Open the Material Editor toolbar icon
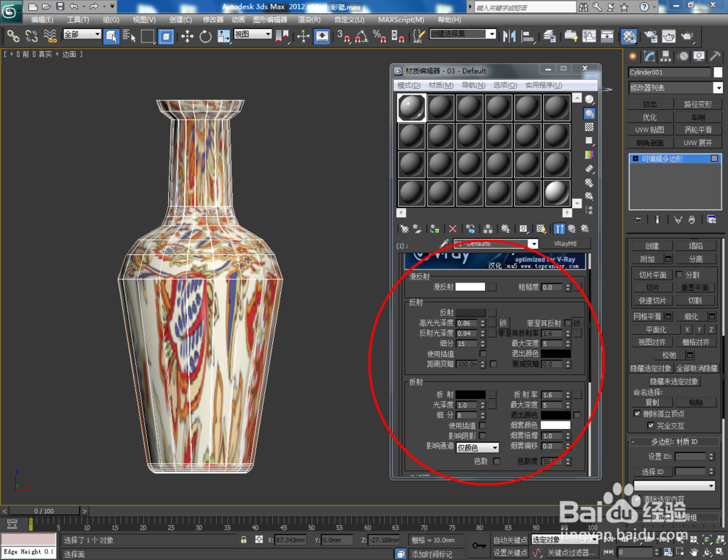Image resolution: width=728 pixels, height=560 pixels. pyautogui.click(x=629, y=36)
